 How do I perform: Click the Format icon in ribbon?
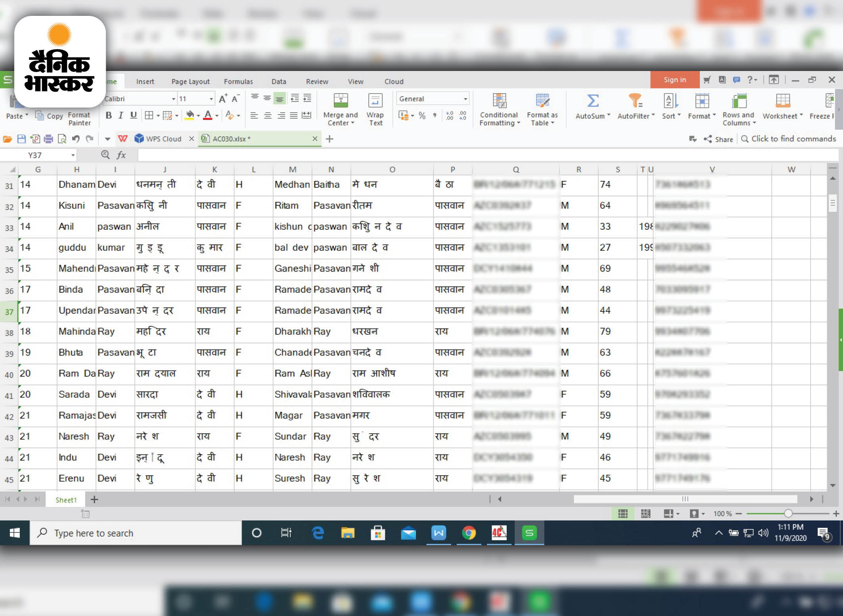point(702,101)
